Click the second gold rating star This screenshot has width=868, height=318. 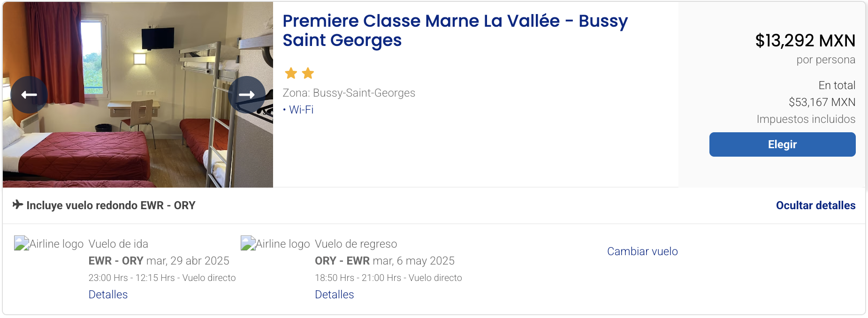tap(308, 73)
